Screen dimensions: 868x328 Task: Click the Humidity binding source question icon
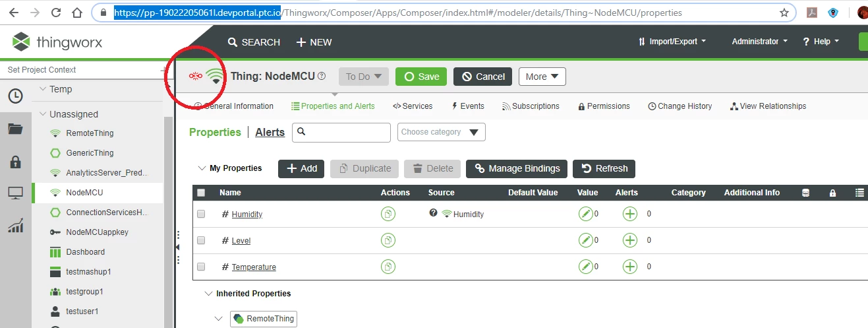[x=433, y=213]
